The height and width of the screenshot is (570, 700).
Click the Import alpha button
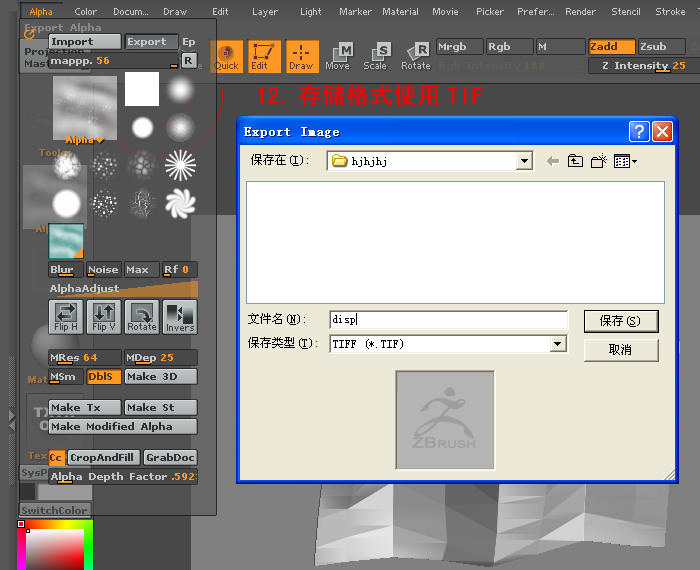click(84, 42)
